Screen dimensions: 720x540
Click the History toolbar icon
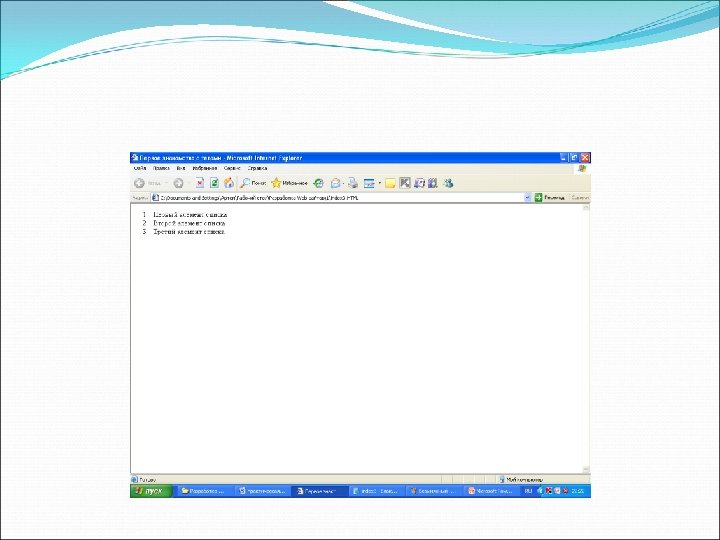(x=318, y=183)
